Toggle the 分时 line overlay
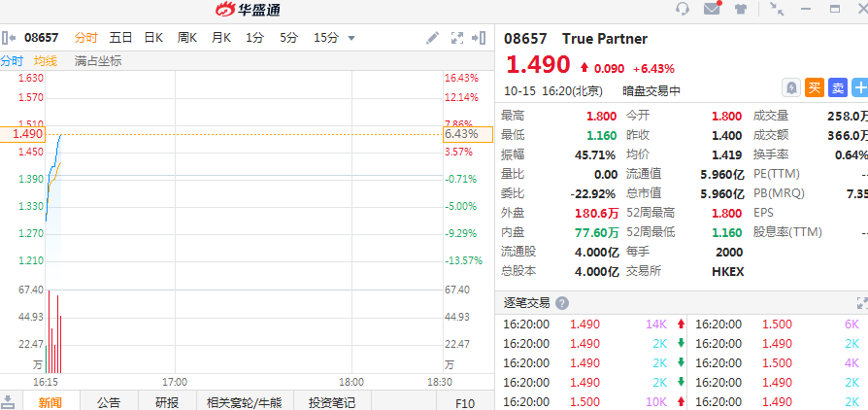The width and height of the screenshot is (868, 410). click(12, 60)
